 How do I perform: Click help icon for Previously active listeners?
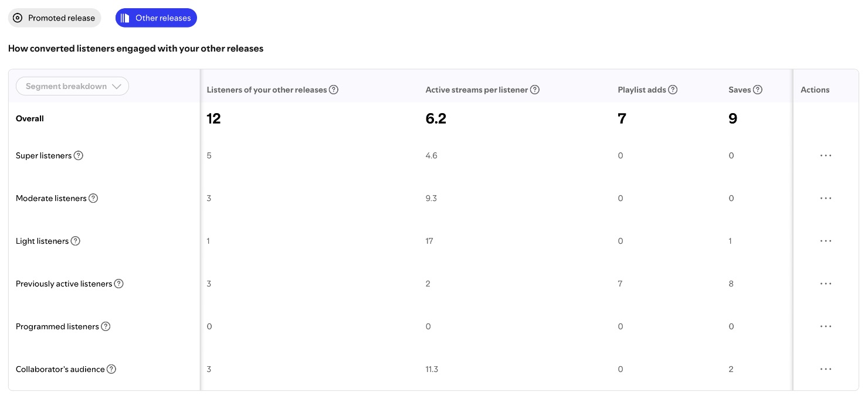pyautogui.click(x=118, y=284)
